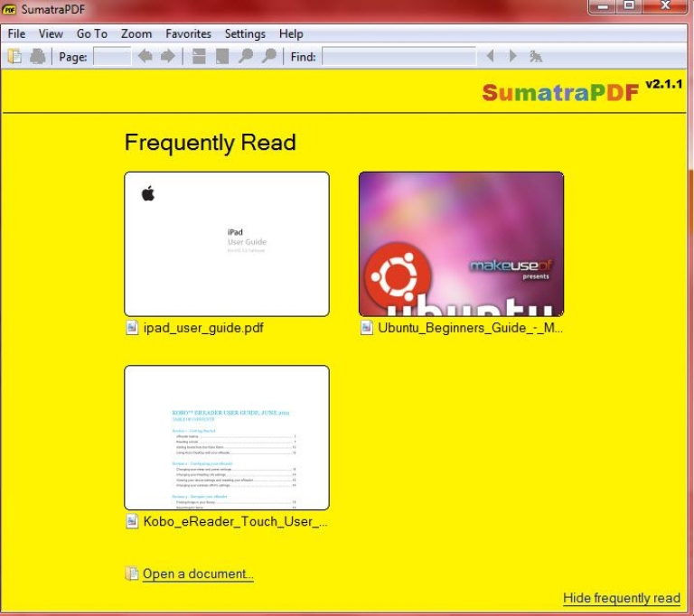This screenshot has width=694, height=616.
Task: Minimize the SumatraPDF window
Action: click(603, 6)
